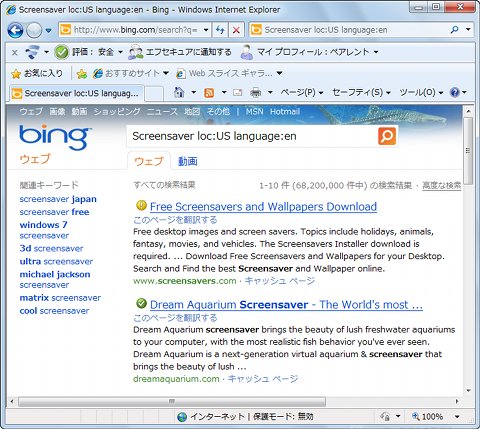
Task: Click the horizontal scrollbar thumb
Action: click(172, 401)
